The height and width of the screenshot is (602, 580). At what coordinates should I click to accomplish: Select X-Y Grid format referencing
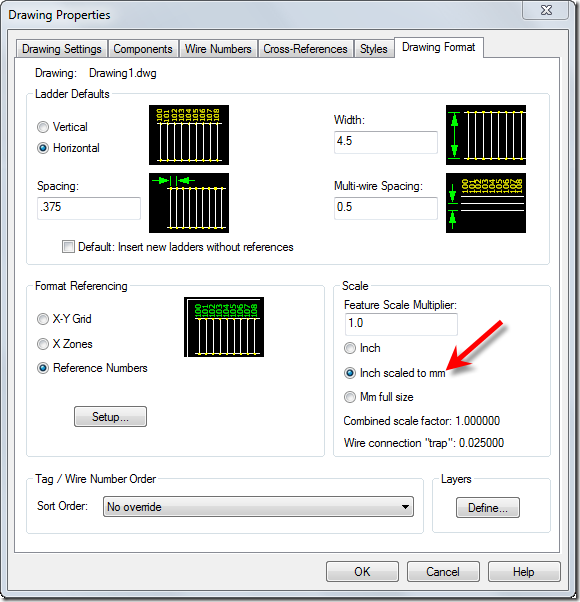pyautogui.click(x=64, y=319)
